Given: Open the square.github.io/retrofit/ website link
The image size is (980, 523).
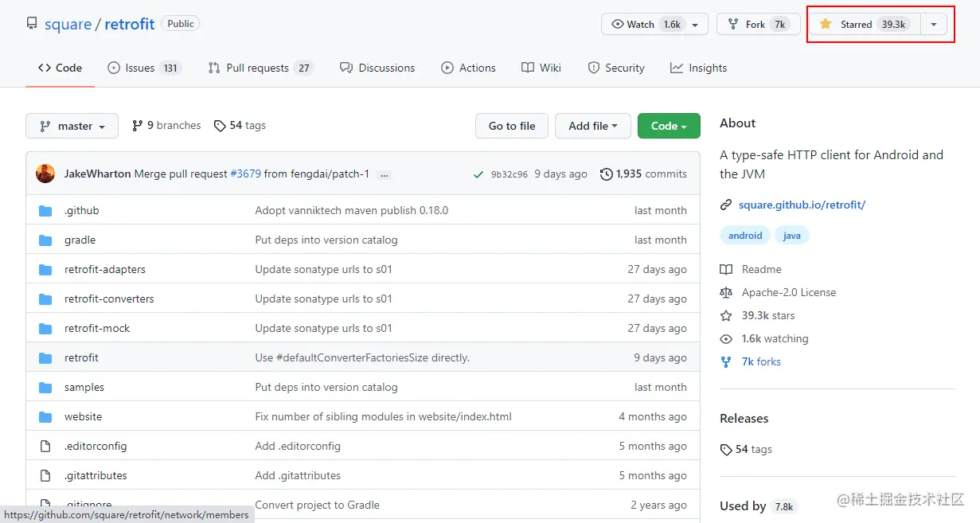Looking at the screenshot, I should pyautogui.click(x=802, y=205).
